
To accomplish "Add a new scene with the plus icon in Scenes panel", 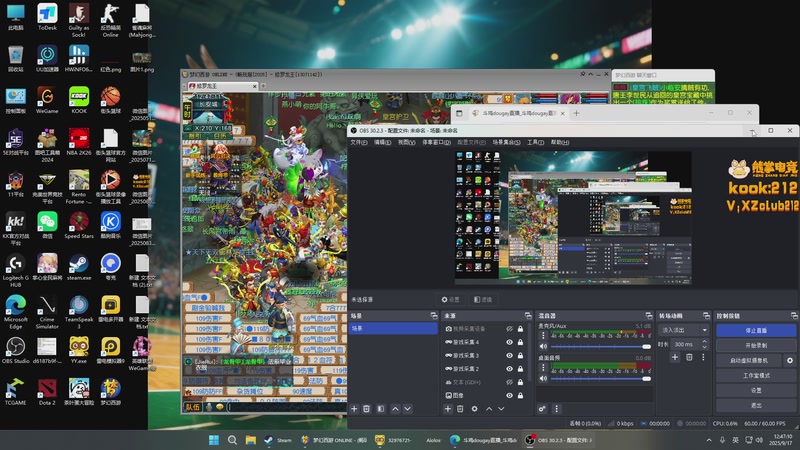I will point(354,409).
